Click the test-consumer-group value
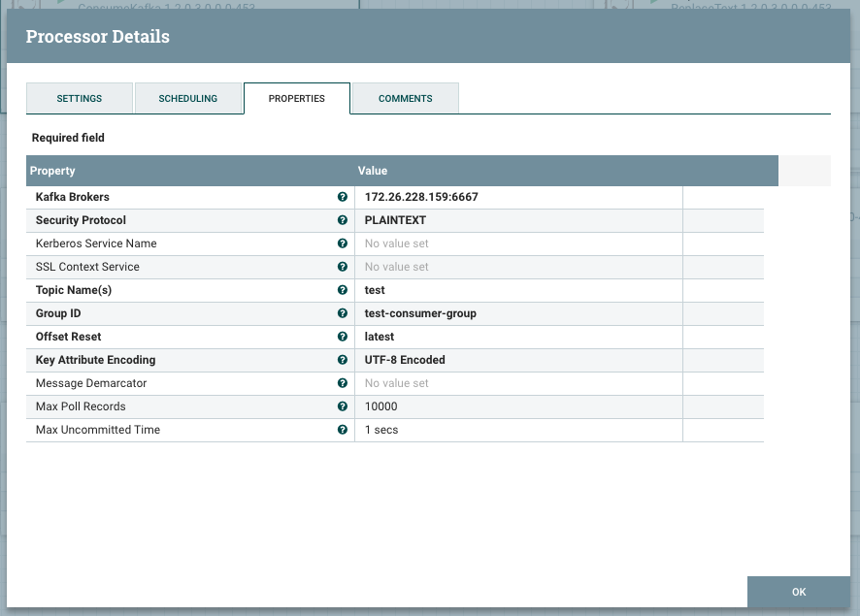The image size is (860, 616). pyautogui.click(x=420, y=313)
